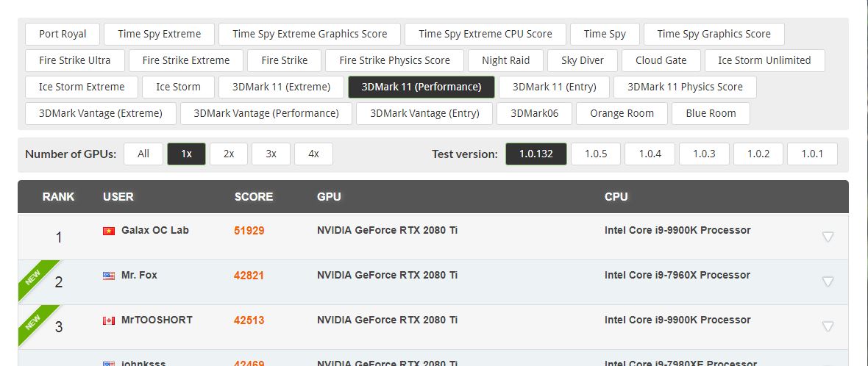Click Intel Core i9-7960X Processor text
Image resolution: width=868 pixels, height=366 pixels.
click(x=677, y=275)
